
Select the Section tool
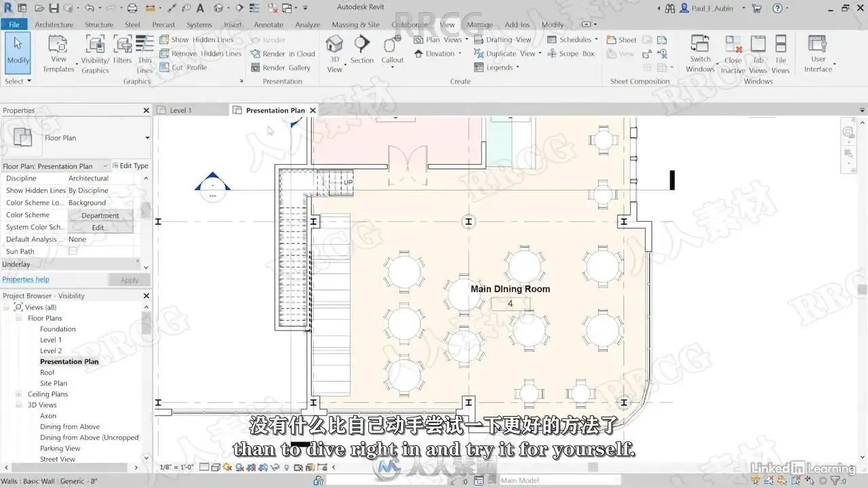[x=362, y=50]
